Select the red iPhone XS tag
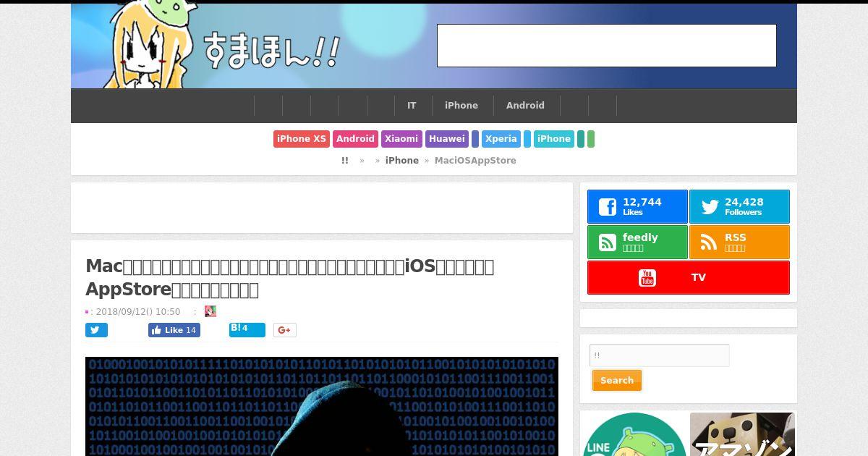 point(302,139)
